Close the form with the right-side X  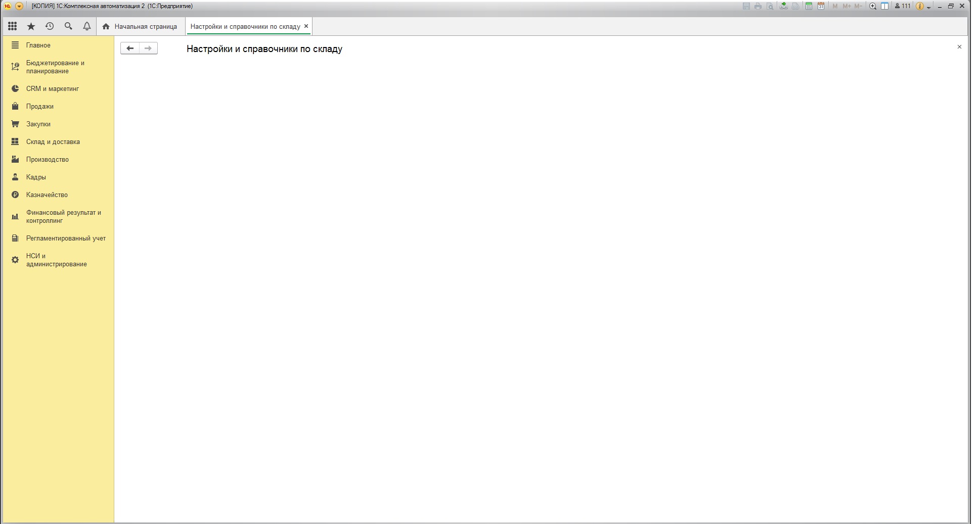(959, 47)
